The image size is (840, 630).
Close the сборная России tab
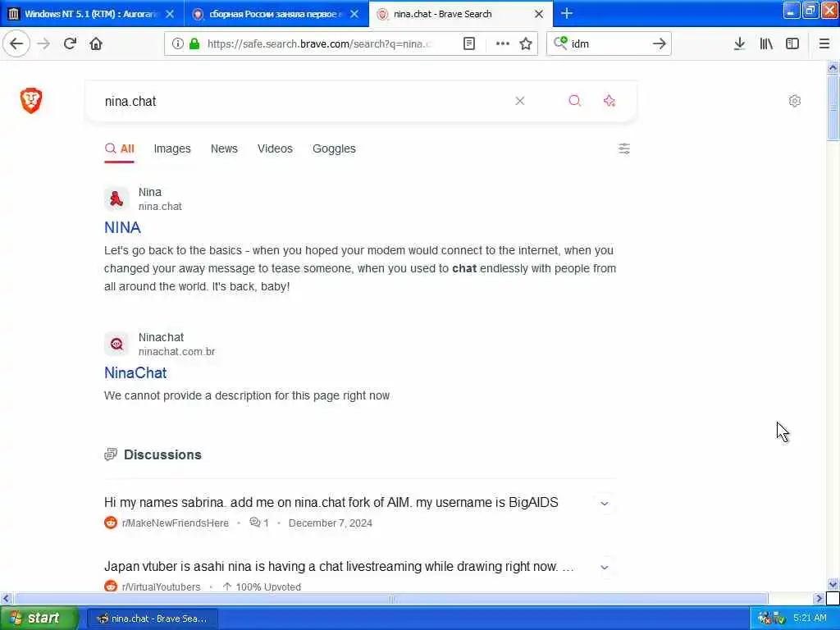[354, 14]
